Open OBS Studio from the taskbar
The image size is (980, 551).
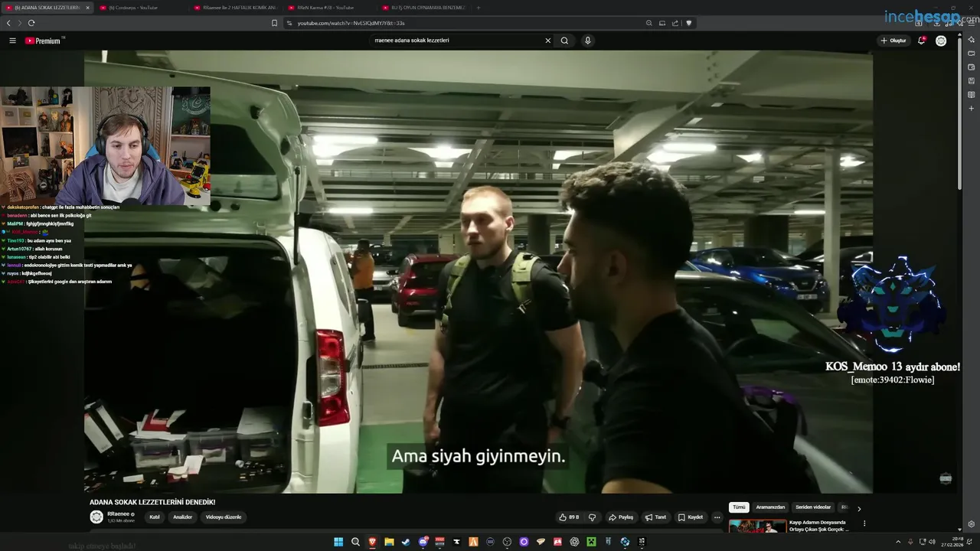(x=507, y=542)
